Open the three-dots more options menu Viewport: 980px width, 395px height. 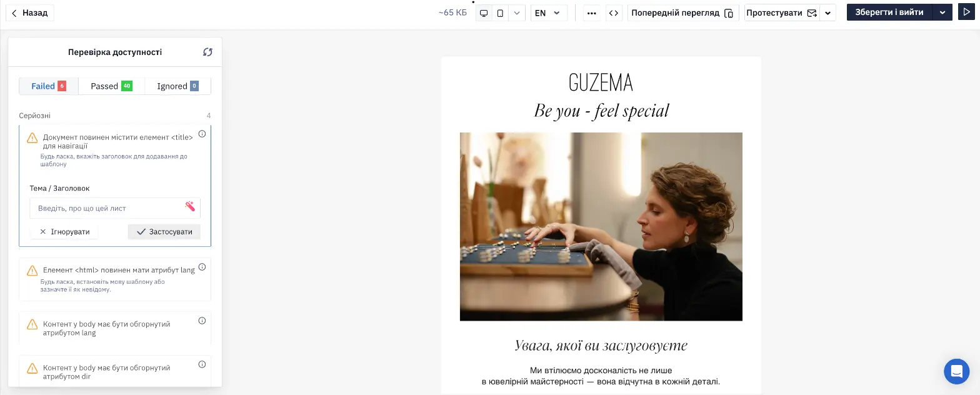(x=592, y=13)
